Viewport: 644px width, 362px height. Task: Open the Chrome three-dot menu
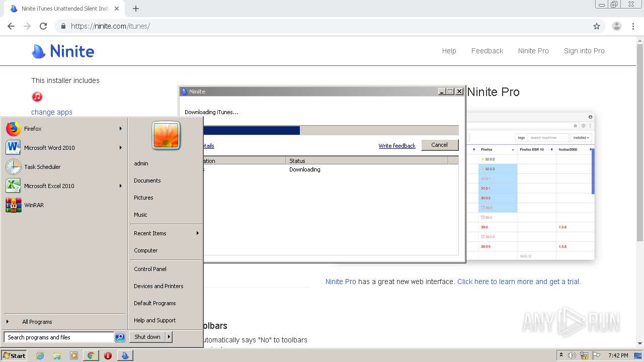(x=633, y=26)
